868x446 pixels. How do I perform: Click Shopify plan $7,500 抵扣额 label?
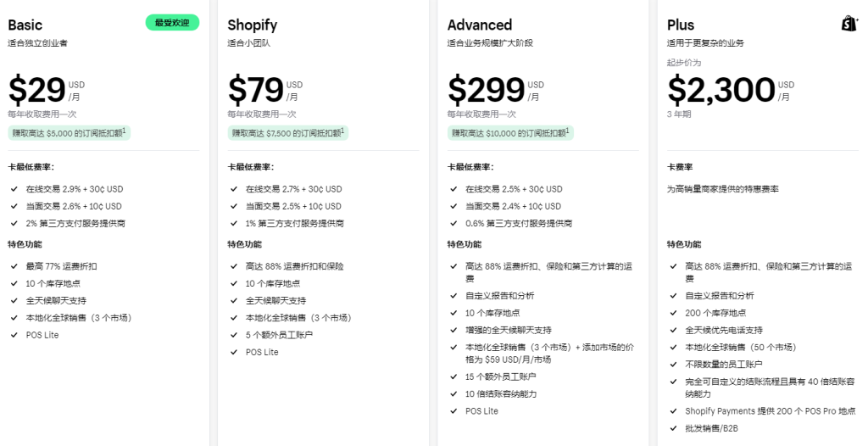(x=288, y=133)
